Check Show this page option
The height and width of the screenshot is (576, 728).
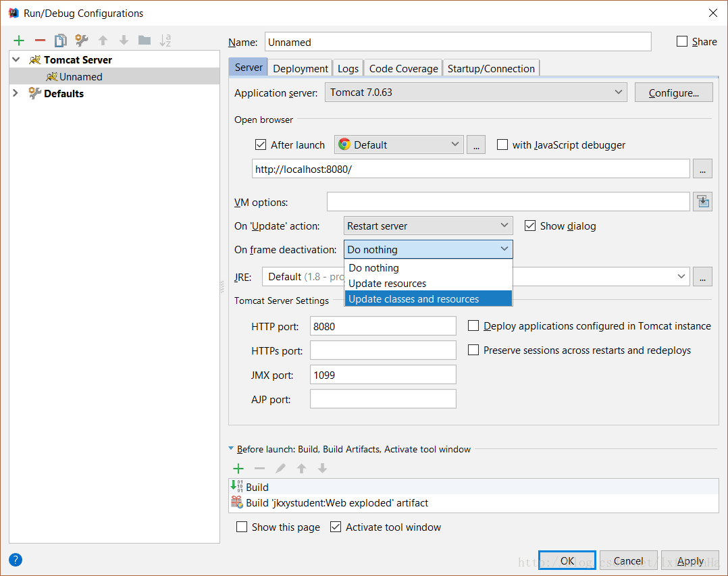coord(242,527)
